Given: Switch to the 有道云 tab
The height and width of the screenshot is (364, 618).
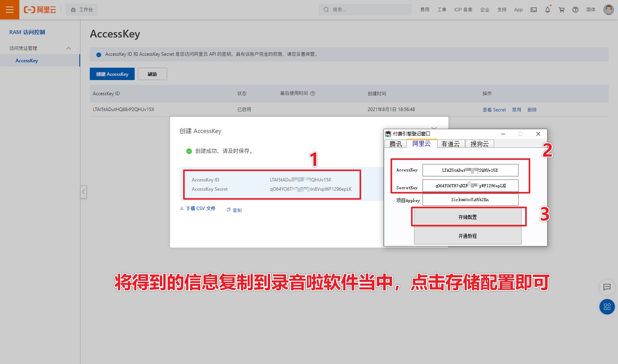Looking at the screenshot, I should click(x=451, y=144).
